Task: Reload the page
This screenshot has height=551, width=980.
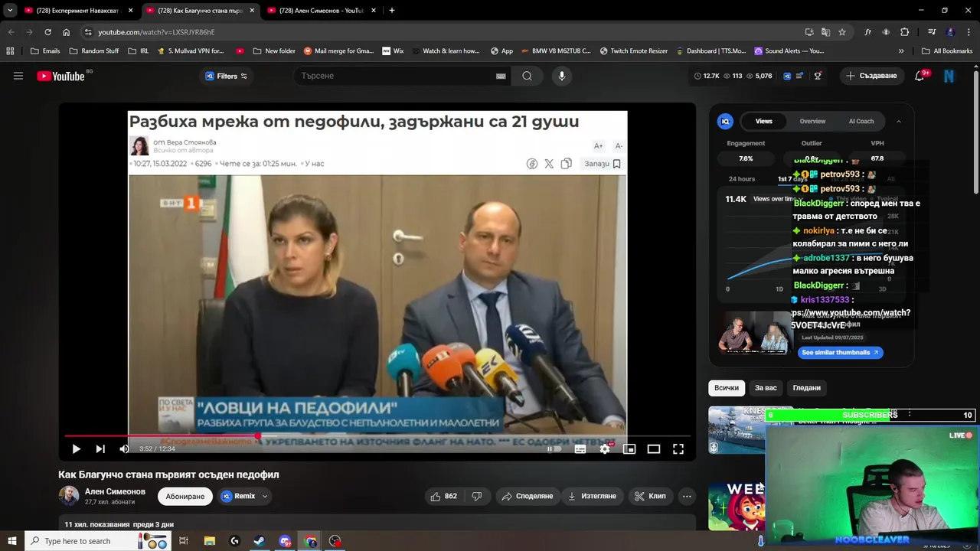Action: point(47,32)
